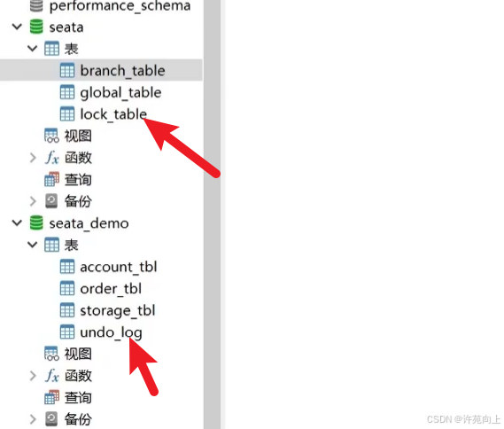Click the 函数 fx icon under seata
This screenshot has width=504, height=429.
click(x=51, y=158)
